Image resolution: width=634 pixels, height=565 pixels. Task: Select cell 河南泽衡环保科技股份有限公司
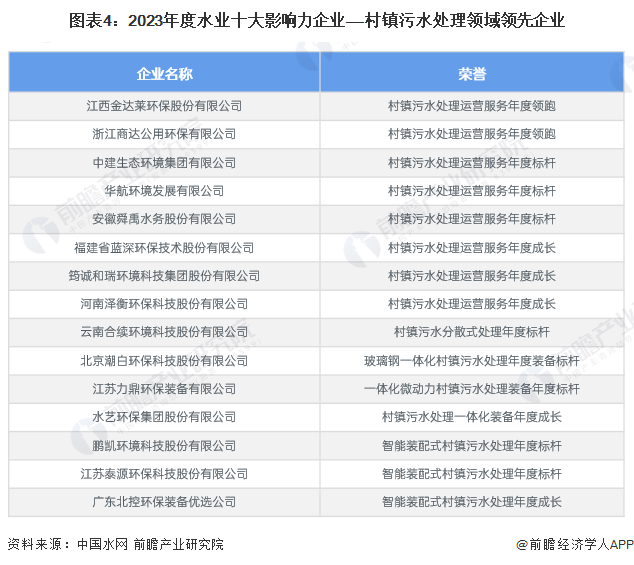164,304
